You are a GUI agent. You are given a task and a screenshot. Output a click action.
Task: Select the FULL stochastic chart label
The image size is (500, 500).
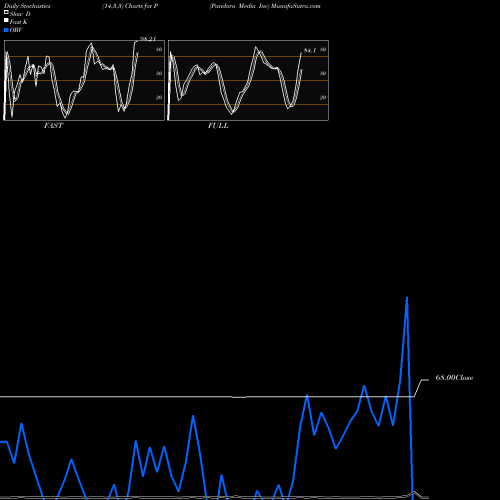point(218,126)
